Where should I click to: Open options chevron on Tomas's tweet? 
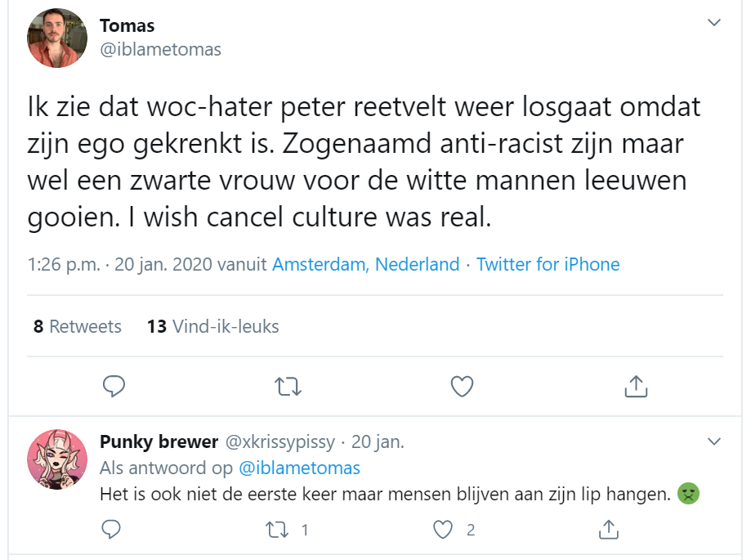(x=714, y=23)
